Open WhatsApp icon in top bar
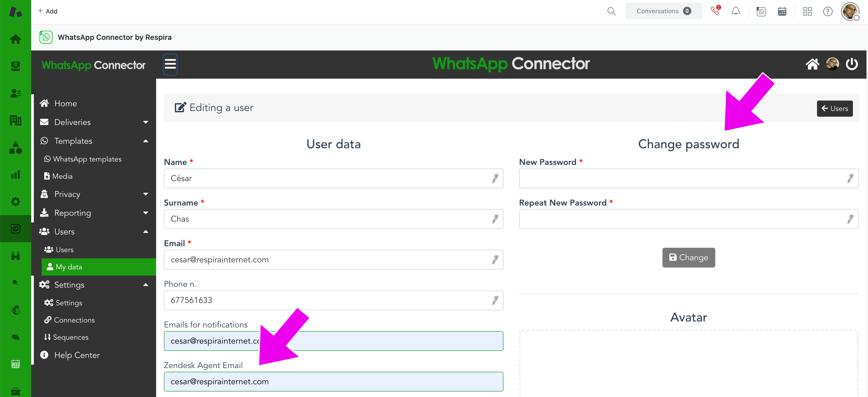Viewport: 868px width, 397px height. click(761, 11)
